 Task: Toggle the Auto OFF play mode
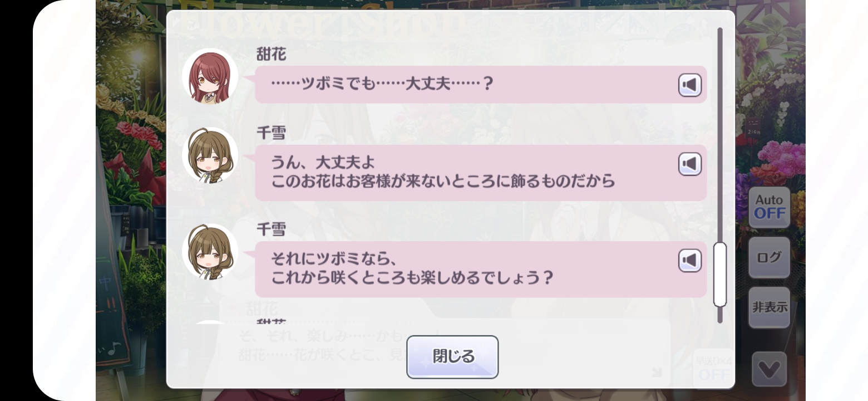click(769, 207)
